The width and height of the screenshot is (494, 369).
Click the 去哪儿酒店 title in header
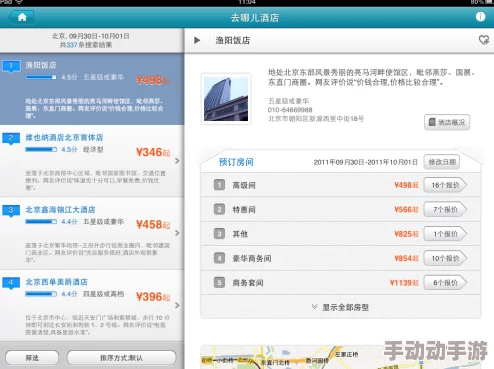point(255,18)
